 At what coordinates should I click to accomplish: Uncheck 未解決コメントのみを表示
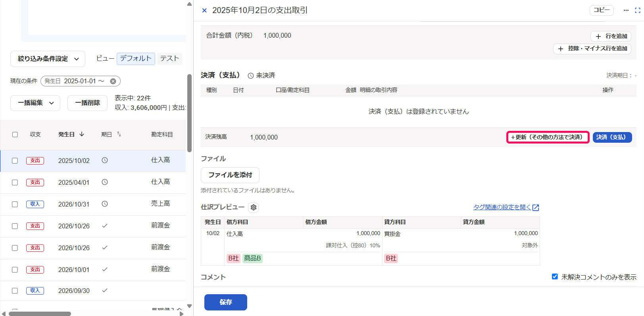coord(555,277)
